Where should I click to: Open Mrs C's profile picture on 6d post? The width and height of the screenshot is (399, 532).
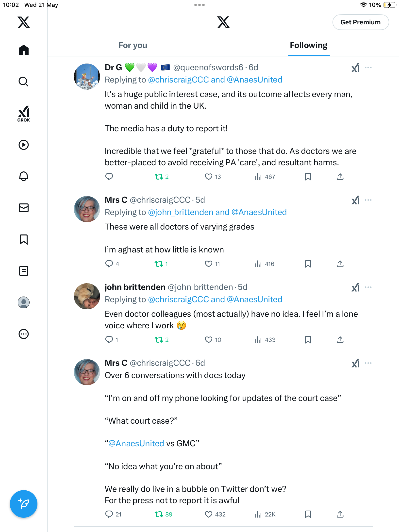[x=87, y=372]
